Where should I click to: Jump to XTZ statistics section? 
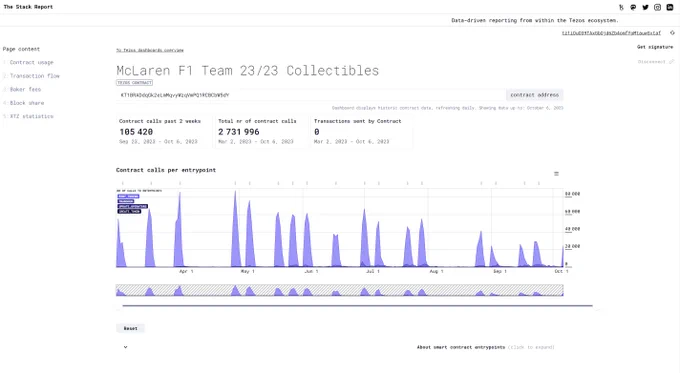[x=32, y=116]
